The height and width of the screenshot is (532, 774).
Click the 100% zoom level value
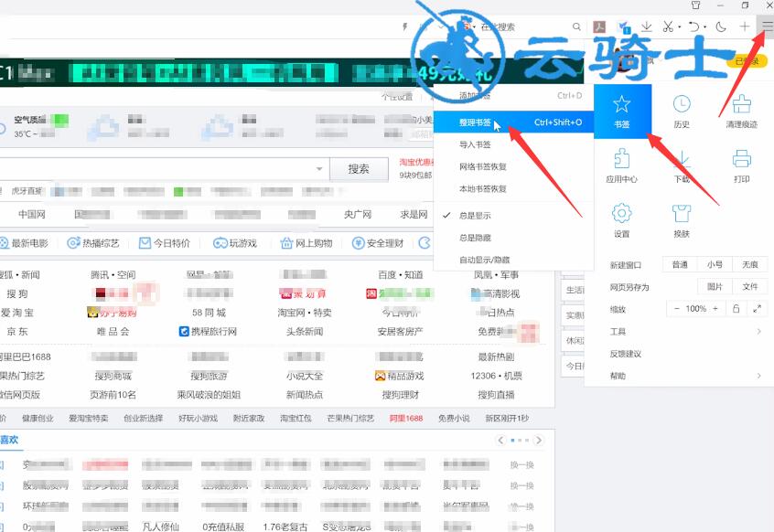(696, 309)
